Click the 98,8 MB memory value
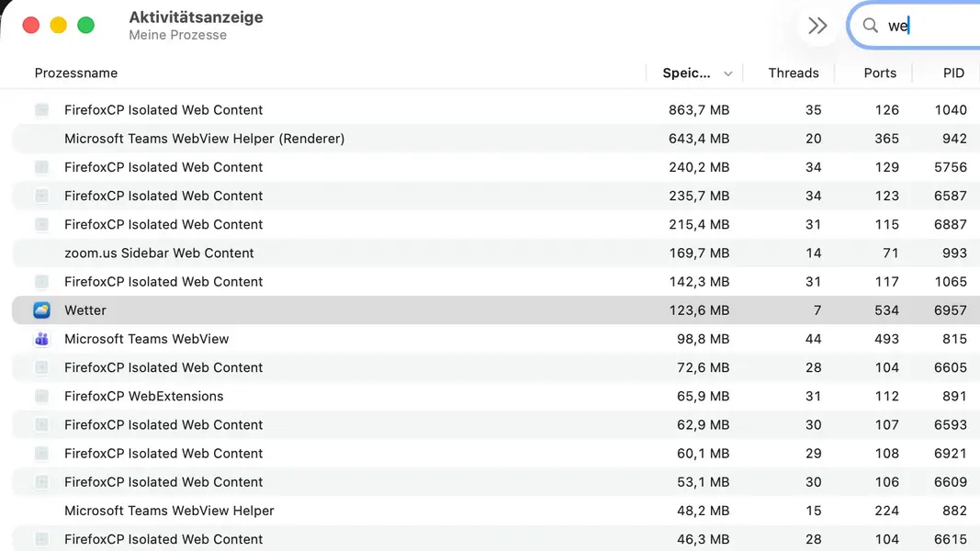This screenshot has height=551, width=980. pyautogui.click(x=704, y=339)
